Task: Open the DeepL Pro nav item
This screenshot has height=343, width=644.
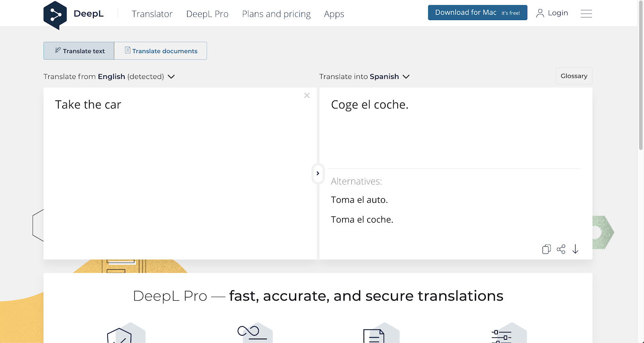Action: tap(207, 14)
